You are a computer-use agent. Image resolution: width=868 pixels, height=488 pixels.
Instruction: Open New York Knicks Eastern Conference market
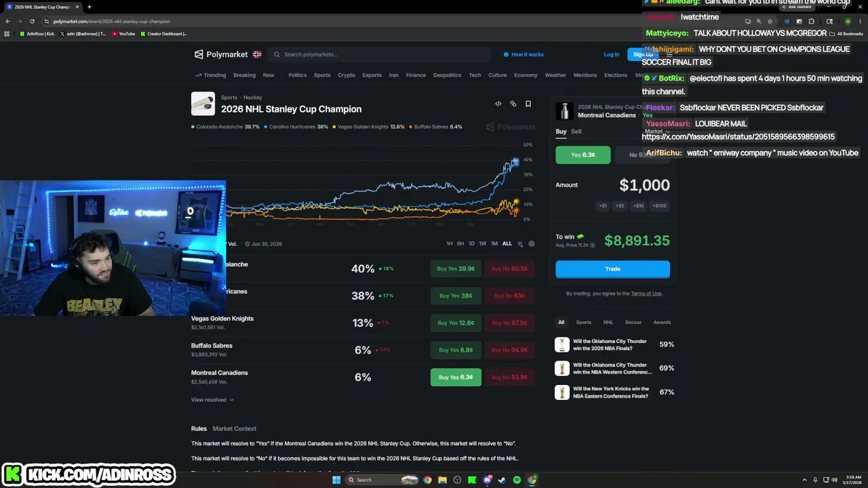point(614,392)
